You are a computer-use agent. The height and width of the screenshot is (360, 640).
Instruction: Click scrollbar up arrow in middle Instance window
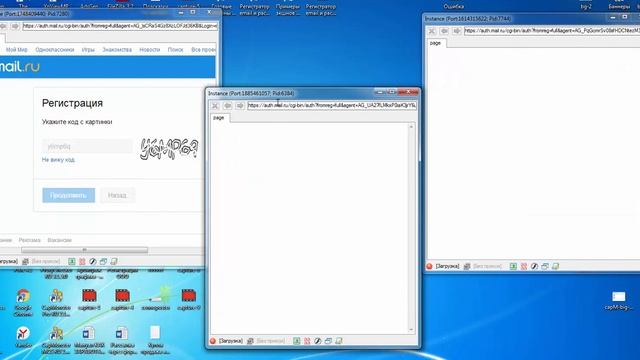pos(411,127)
